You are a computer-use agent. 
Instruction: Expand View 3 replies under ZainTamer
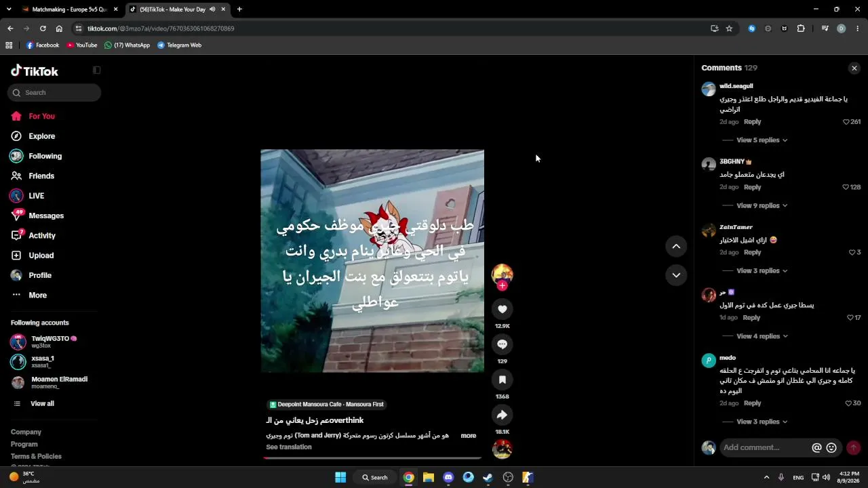(x=762, y=270)
